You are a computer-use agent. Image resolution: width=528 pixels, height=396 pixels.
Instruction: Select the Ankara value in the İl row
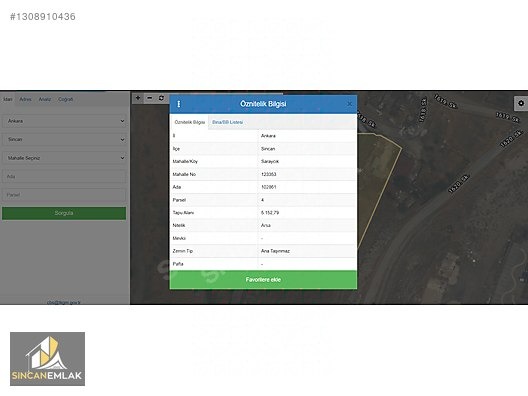tap(268, 136)
